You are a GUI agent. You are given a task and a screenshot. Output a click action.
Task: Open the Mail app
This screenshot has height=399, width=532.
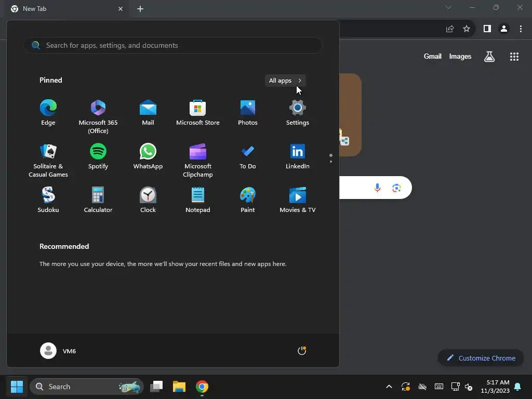click(148, 113)
